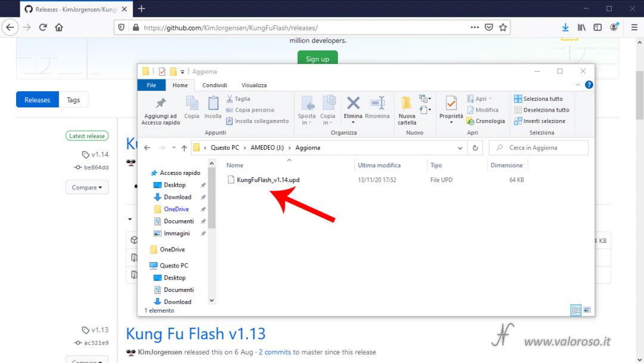Switch to Visualizza ribbon tab
This screenshot has width=644, height=363.
tap(254, 85)
